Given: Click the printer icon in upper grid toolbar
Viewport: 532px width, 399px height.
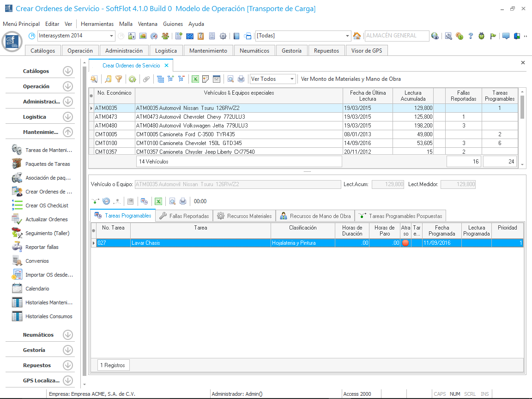Looking at the screenshot, I should (x=241, y=79).
